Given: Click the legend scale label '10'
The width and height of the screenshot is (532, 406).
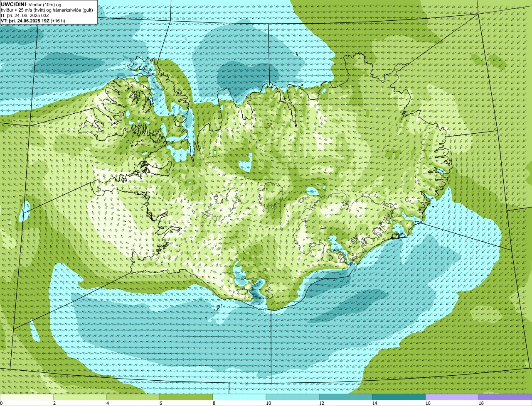Looking at the screenshot, I should [x=268, y=403].
